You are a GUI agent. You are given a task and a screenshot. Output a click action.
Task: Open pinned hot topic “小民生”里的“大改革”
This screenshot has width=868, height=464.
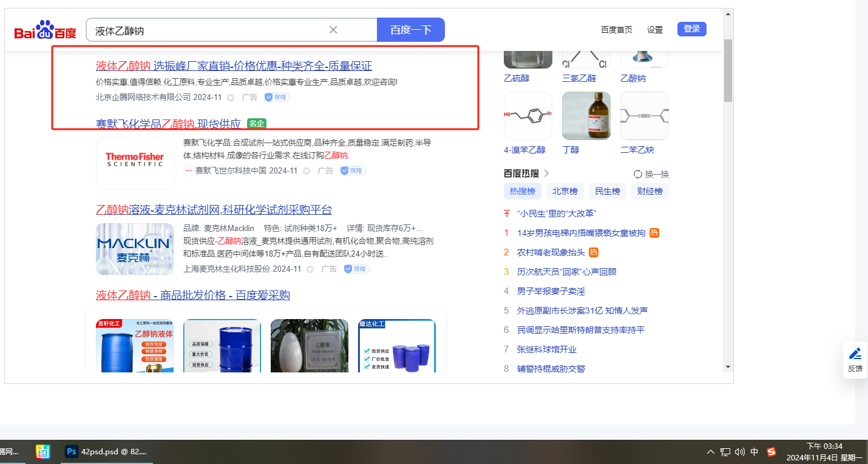click(557, 214)
